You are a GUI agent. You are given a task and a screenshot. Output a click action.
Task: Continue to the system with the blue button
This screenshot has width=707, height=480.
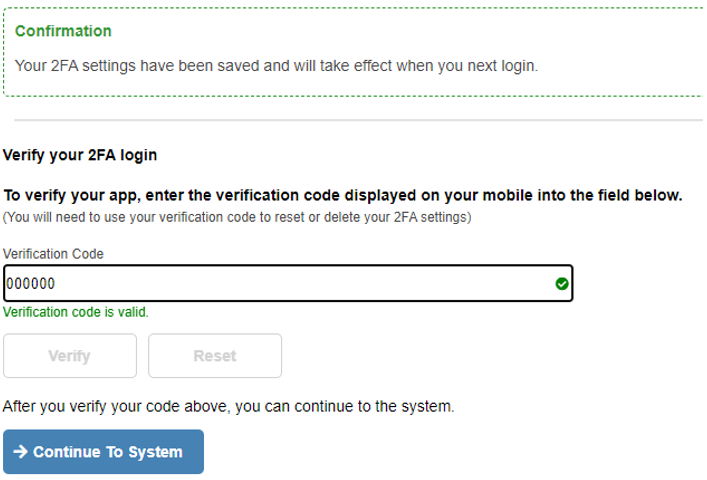point(103,452)
